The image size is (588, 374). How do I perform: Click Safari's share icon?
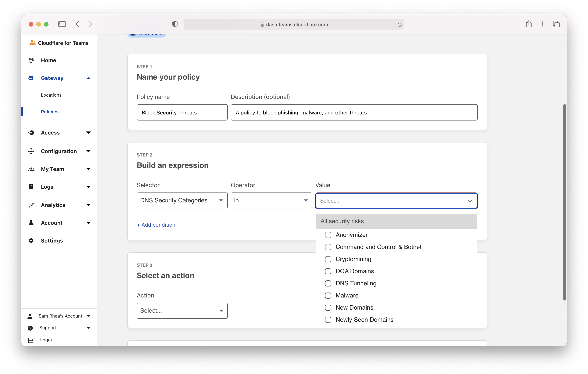[529, 24]
